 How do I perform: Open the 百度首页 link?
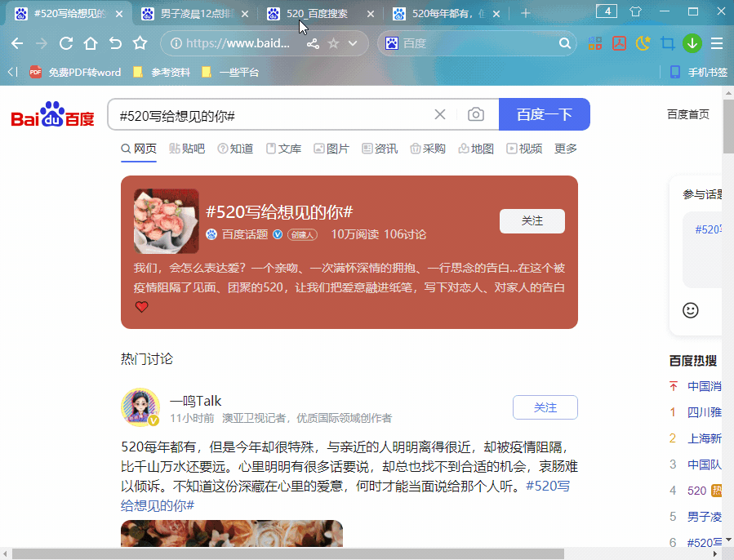pos(687,115)
